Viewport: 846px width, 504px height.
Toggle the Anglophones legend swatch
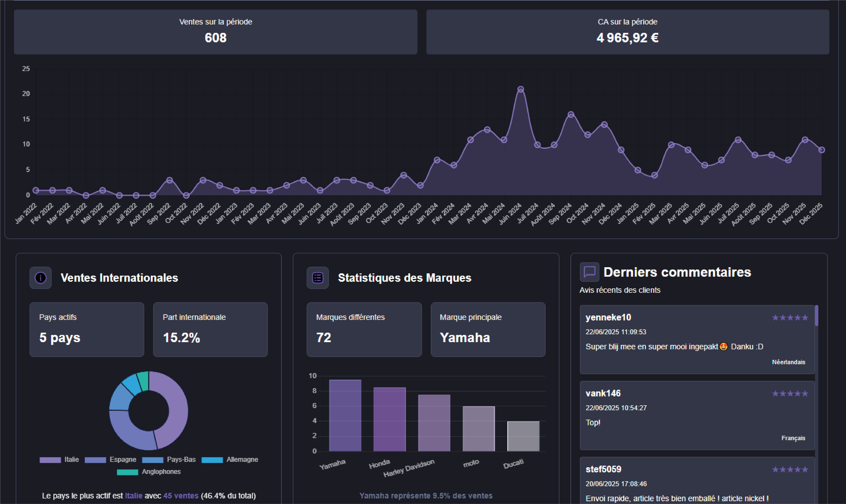coord(128,472)
